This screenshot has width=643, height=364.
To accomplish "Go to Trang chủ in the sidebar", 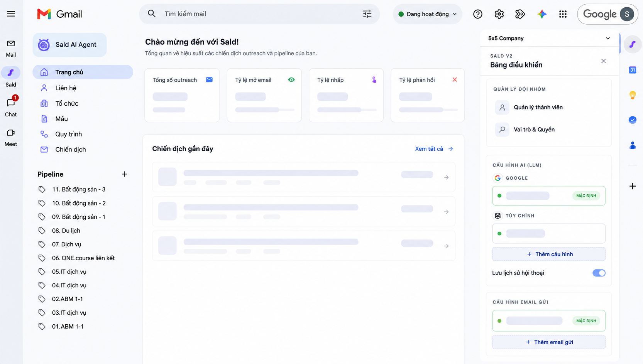I will point(83,72).
